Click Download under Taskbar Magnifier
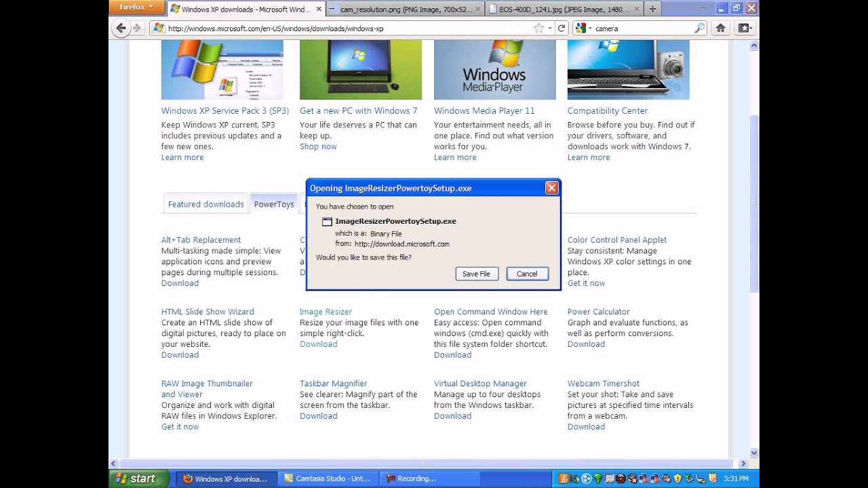Screen dimensions: 868x488 (x=319, y=416)
